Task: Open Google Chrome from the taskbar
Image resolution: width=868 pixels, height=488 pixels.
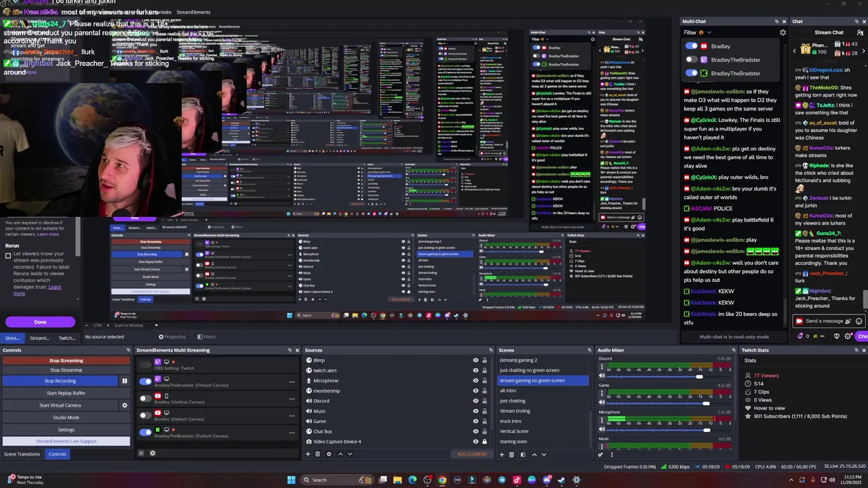Action: (442, 480)
